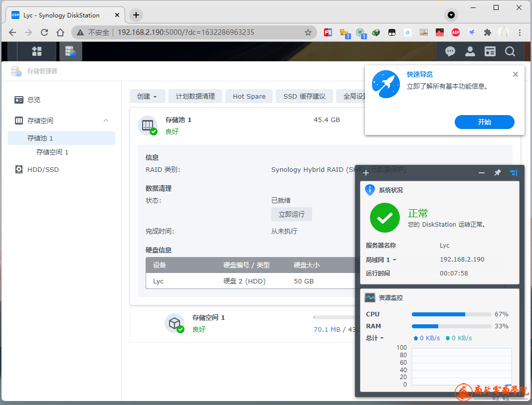The image size is (532, 405).
Task: Click the 70.1 MB usage text
Action: click(327, 329)
